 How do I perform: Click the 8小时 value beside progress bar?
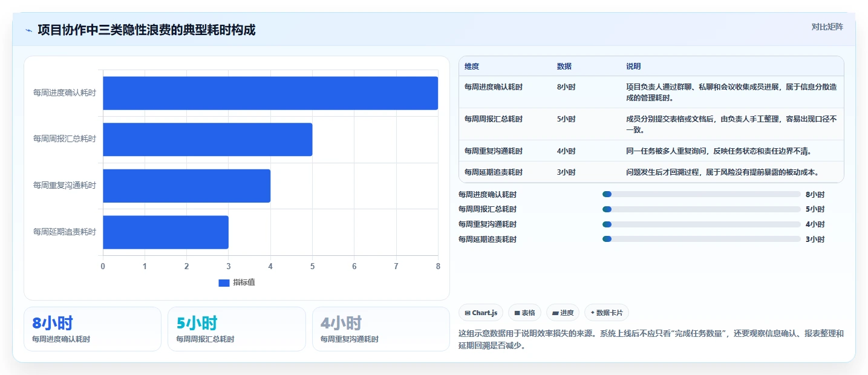(815, 195)
